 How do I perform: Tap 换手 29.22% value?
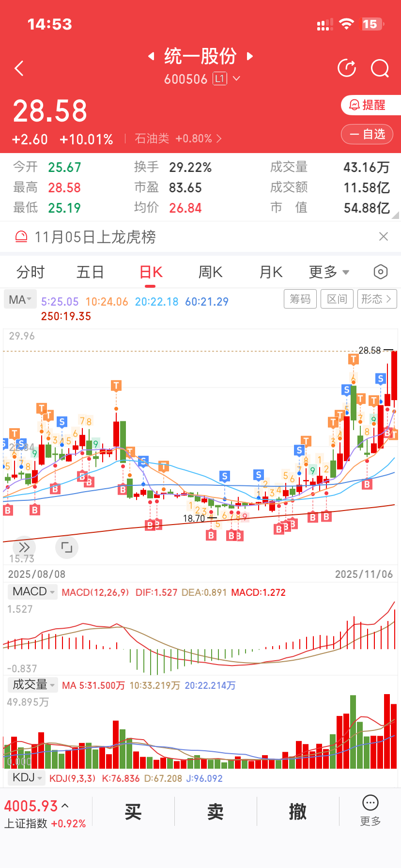click(190, 168)
